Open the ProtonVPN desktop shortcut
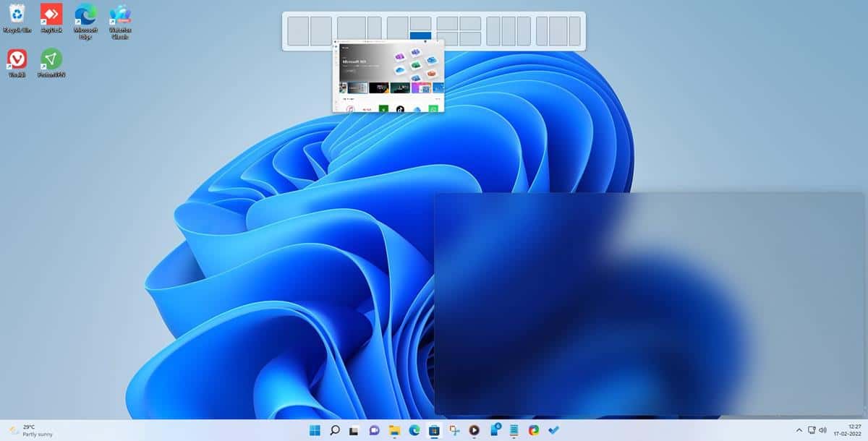Viewport: 868px width, 441px height. coord(51,63)
